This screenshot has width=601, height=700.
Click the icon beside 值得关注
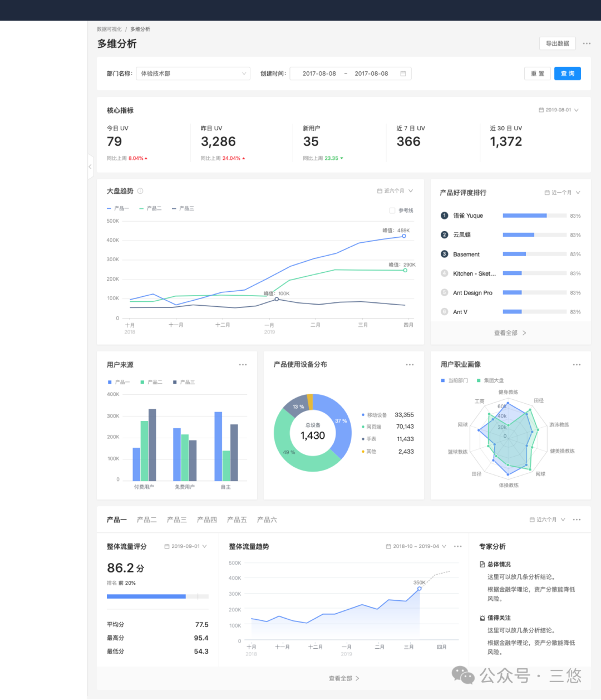(x=482, y=618)
